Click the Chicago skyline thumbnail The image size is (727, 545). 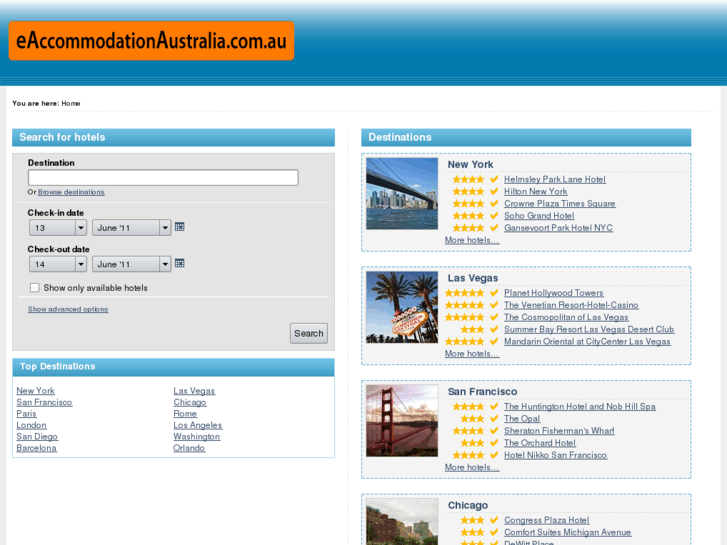point(402,522)
